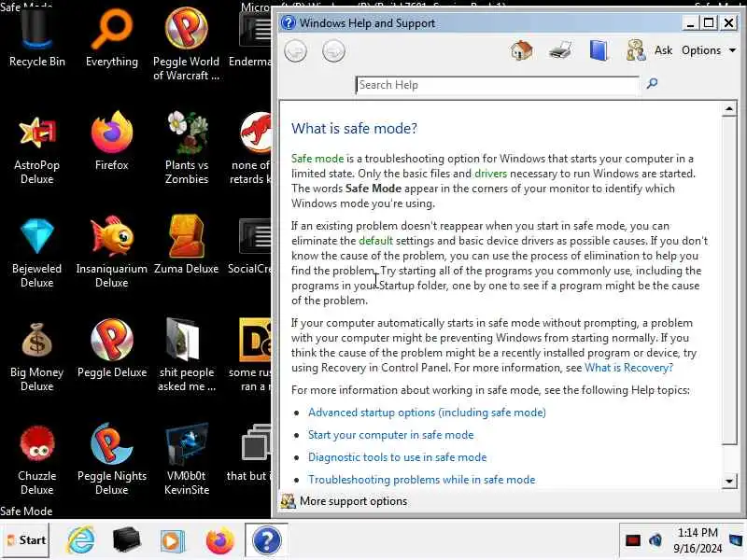This screenshot has width=747, height=560.
Task: Launch Internet Explorer from the taskbar
Action: pos(81,541)
